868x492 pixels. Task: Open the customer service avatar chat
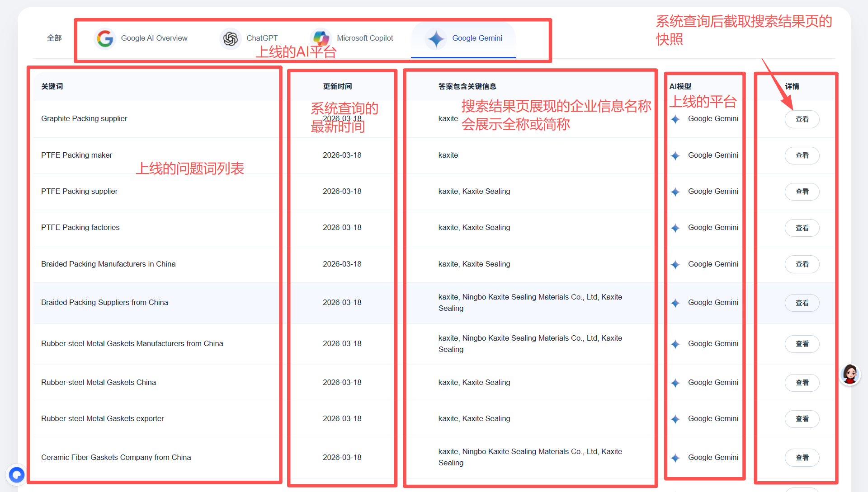[849, 375]
